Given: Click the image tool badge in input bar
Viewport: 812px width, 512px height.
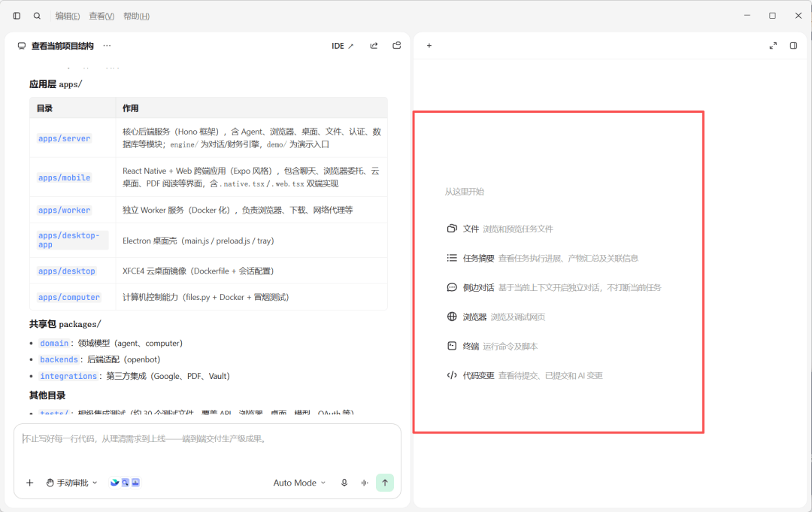Looking at the screenshot, I should tap(135, 483).
